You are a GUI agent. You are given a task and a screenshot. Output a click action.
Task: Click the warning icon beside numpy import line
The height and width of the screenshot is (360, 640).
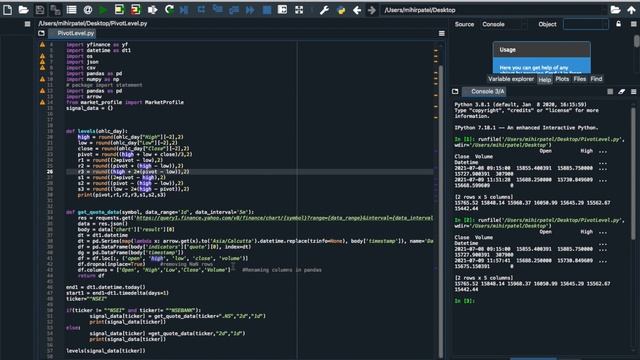click(x=42, y=79)
